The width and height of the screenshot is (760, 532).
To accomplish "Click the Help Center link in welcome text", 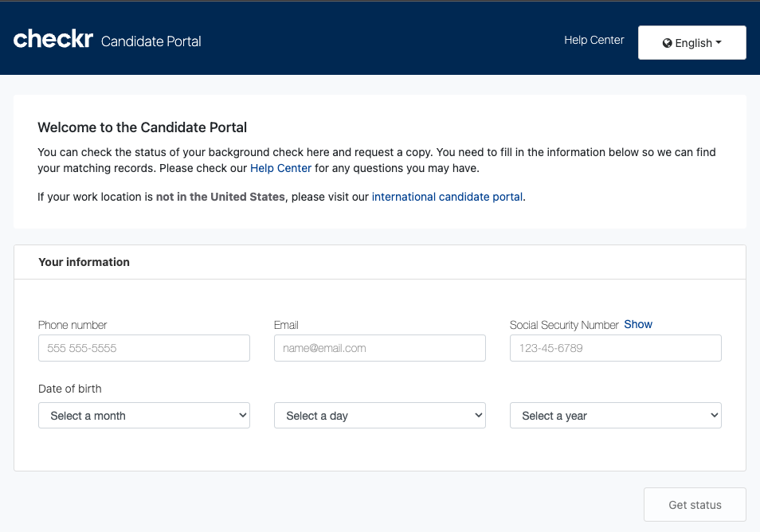I will click(x=280, y=169).
